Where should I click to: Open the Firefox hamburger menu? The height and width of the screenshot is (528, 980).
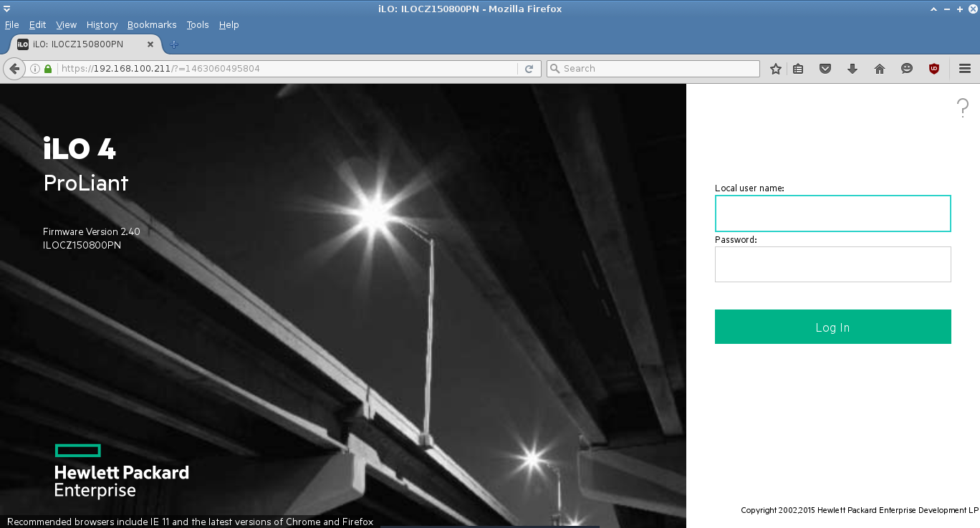click(x=964, y=69)
